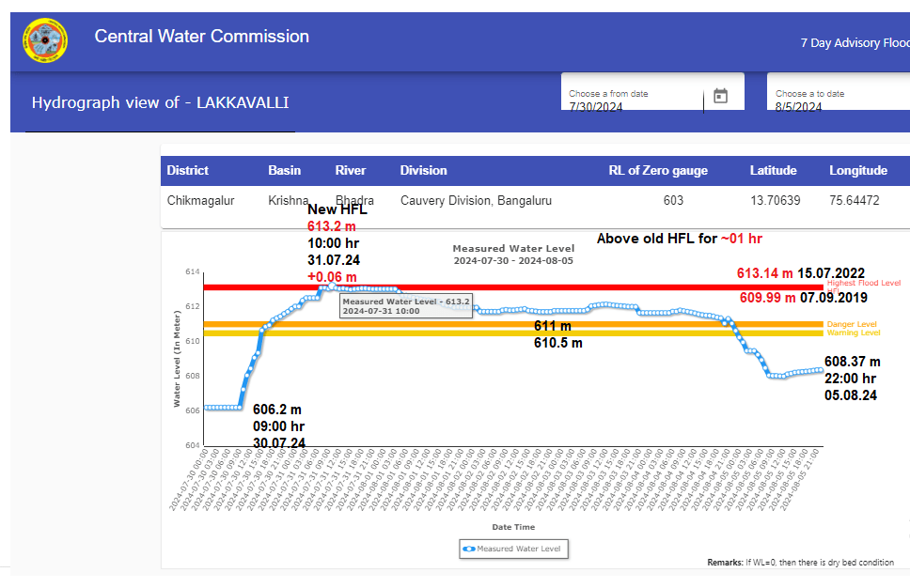The width and height of the screenshot is (910, 588).
Task: Click the Central Water Commission logo
Action: (44, 39)
